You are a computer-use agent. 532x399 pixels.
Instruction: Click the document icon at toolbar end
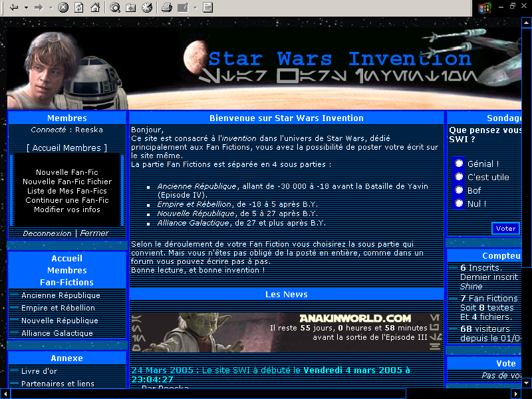[x=207, y=7]
